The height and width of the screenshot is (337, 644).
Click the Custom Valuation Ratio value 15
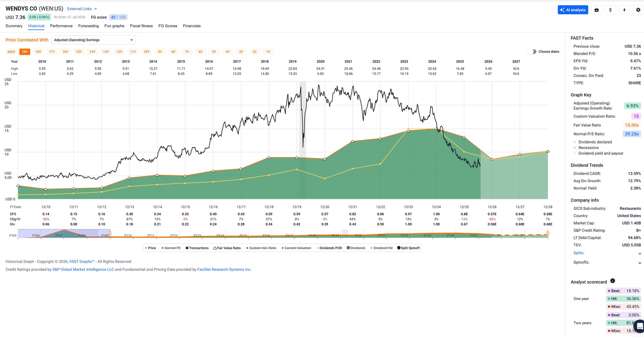[x=636, y=116]
